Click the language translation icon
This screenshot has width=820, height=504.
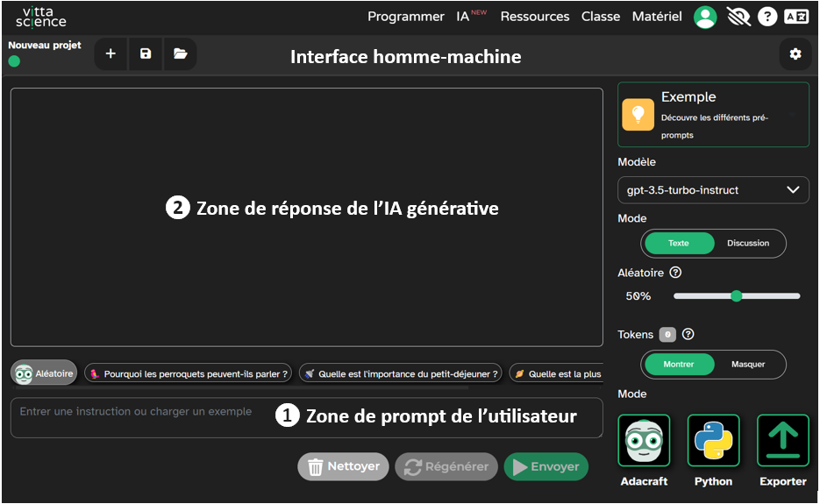(796, 17)
